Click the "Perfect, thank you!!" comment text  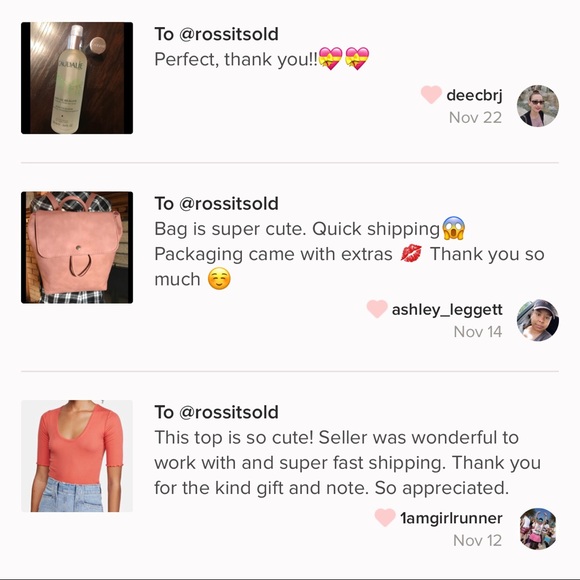(262, 59)
